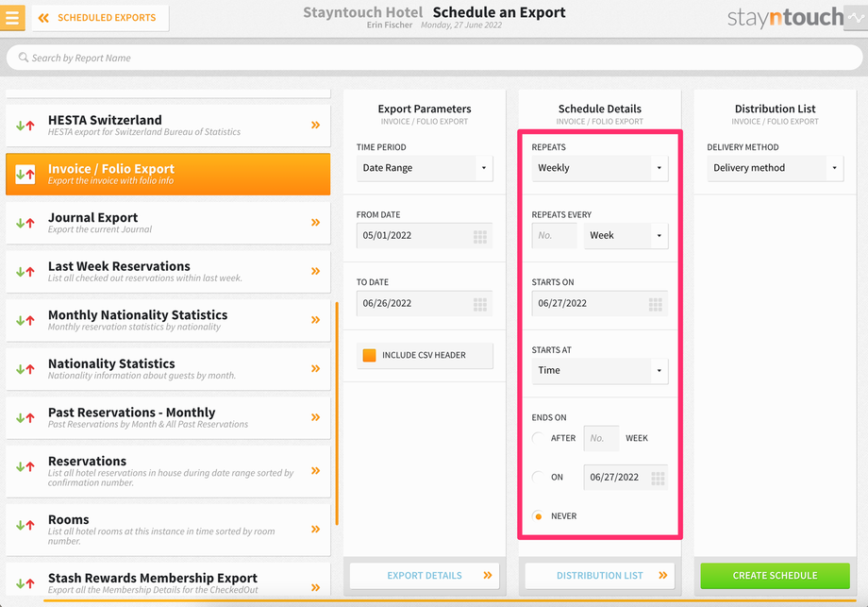868x607 pixels.
Task: Select the Invoice / Folio Export item
Action: click(x=168, y=174)
